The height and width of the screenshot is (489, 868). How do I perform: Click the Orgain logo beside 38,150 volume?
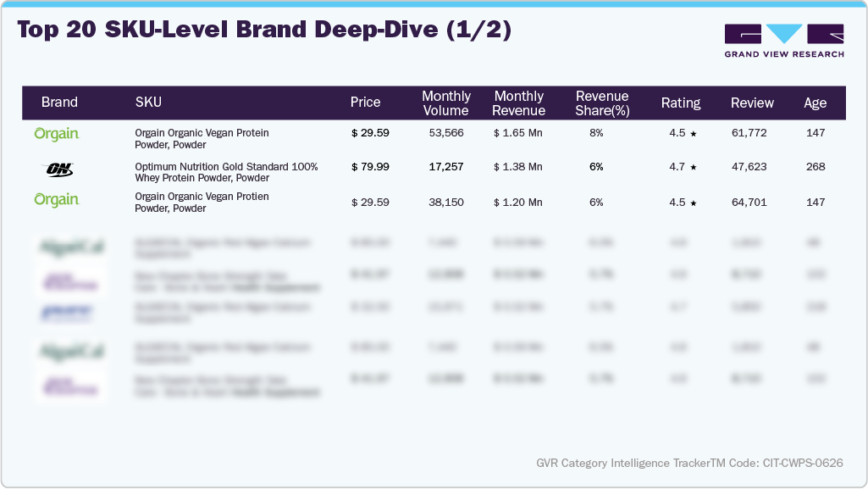coord(57,200)
